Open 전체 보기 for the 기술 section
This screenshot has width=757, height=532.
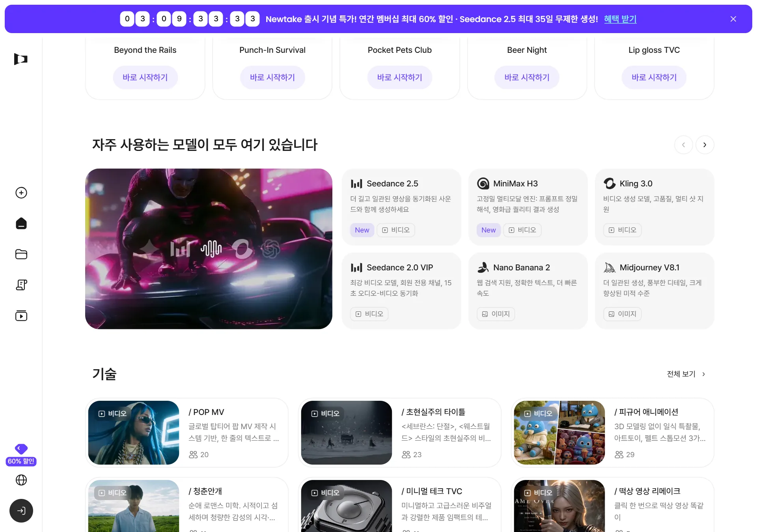coord(686,374)
